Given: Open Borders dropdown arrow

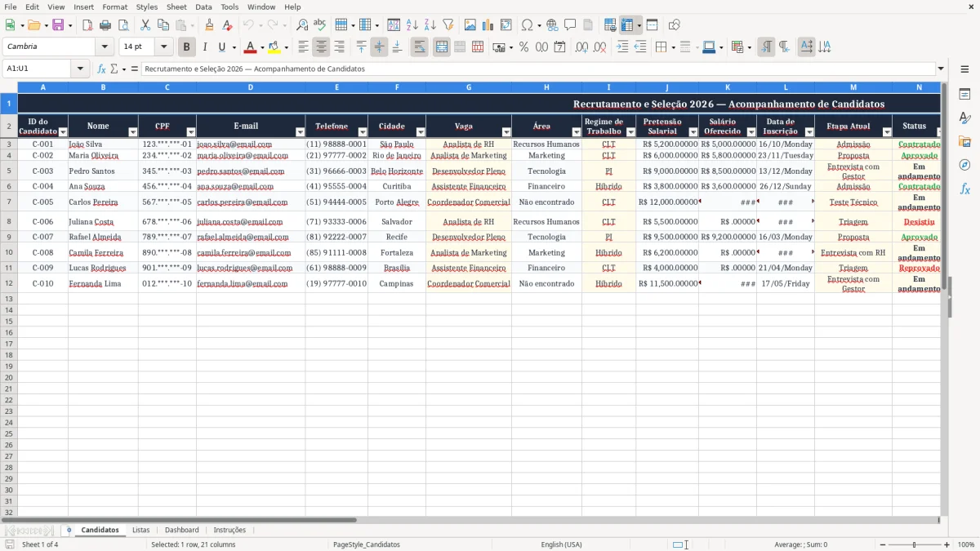Looking at the screenshot, I should tap(675, 47).
